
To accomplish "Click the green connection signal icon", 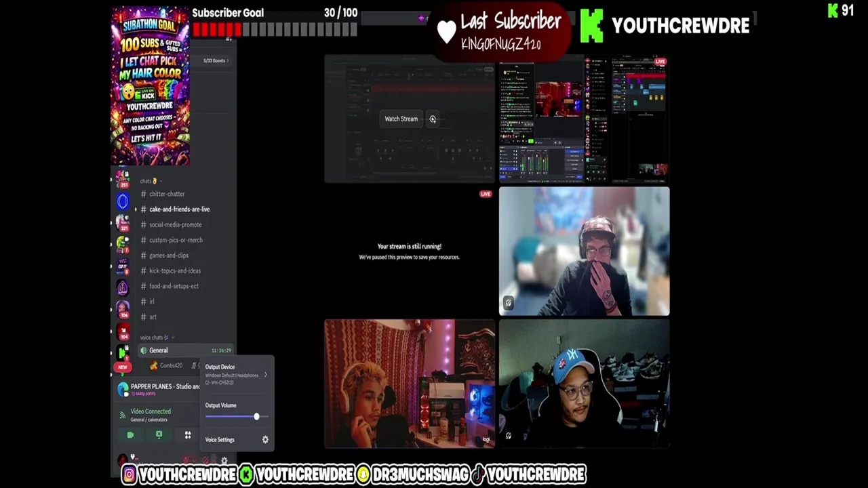I will pyautogui.click(x=123, y=415).
